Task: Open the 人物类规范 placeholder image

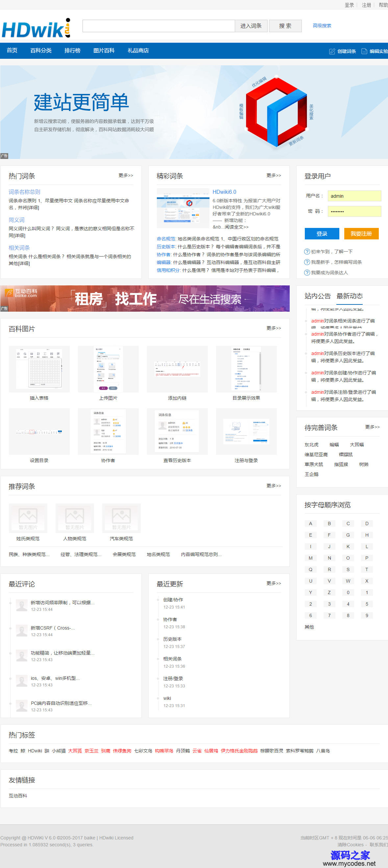Action: point(75,518)
